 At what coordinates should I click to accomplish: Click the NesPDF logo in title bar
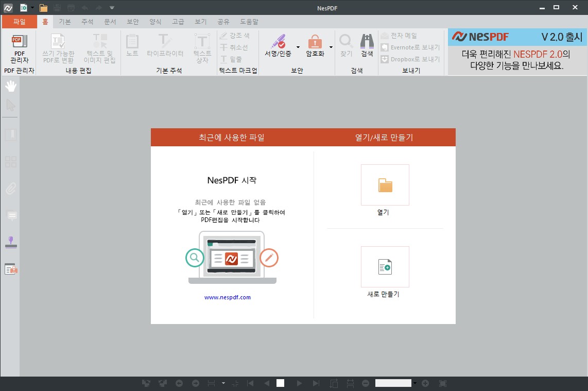click(x=8, y=8)
